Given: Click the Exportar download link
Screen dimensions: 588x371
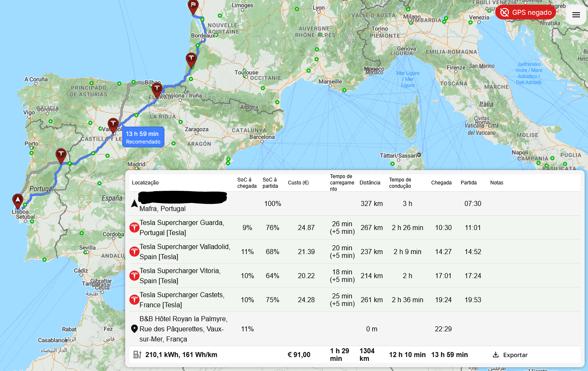Looking at the screenshot, I should (510, 355).
